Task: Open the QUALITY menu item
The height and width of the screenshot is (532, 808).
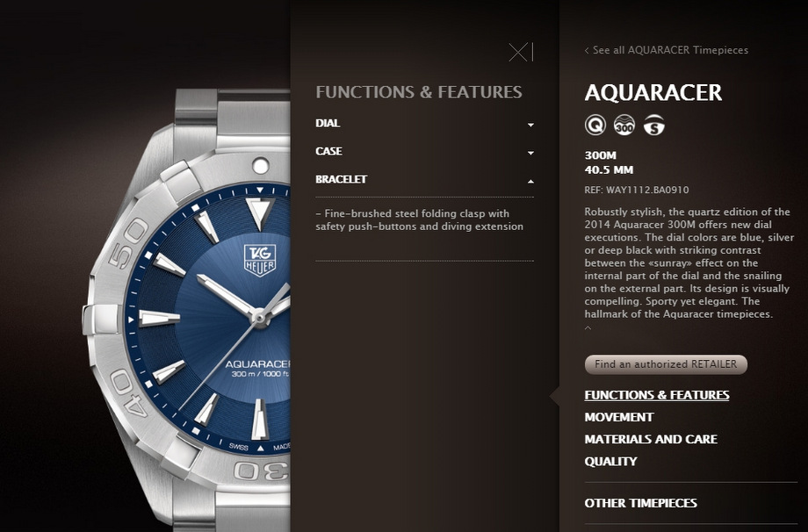Action: 610,462
